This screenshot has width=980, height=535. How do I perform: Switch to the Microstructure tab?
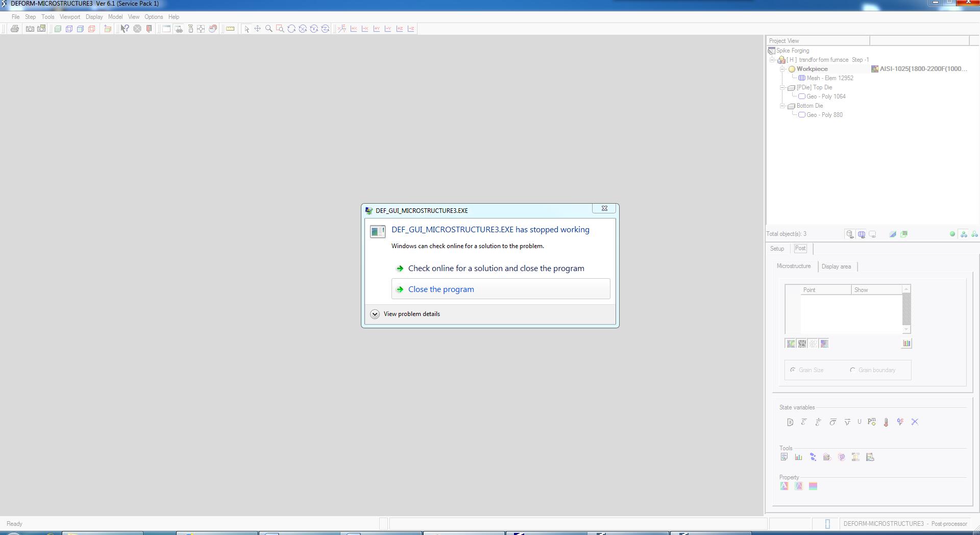pyautogui.click(x=794, y=266)
